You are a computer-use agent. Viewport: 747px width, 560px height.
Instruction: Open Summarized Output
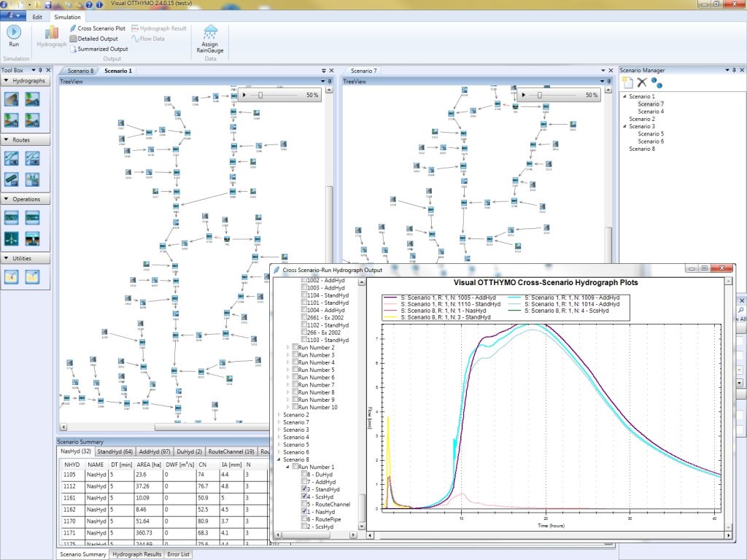coord(99,49)
